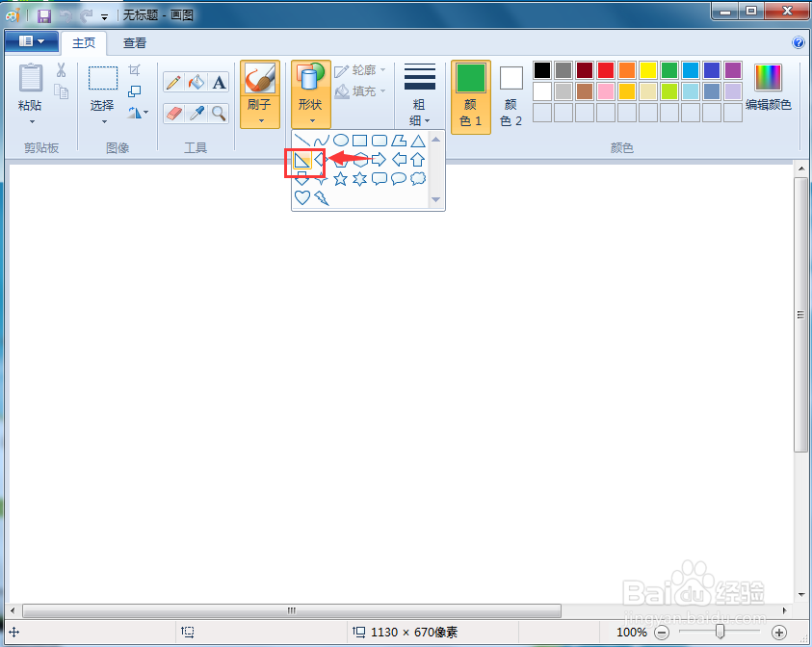Viewport: 812px width, 647px height.
Task: Click the zoom level slider handle
Action: 720,632
